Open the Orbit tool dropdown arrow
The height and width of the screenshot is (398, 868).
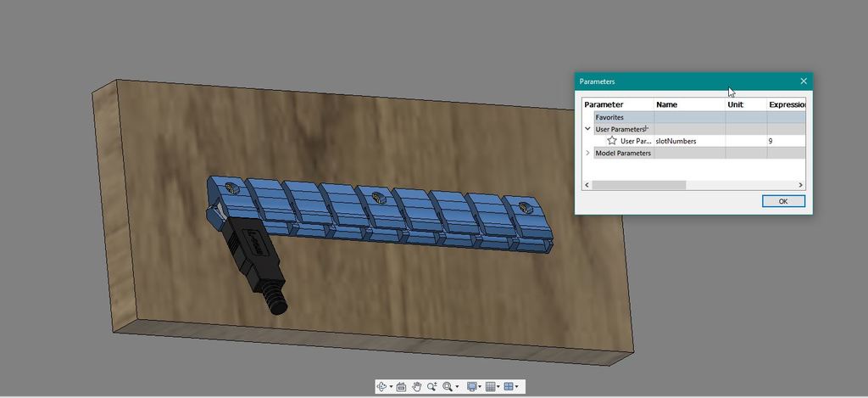point(391,388)
